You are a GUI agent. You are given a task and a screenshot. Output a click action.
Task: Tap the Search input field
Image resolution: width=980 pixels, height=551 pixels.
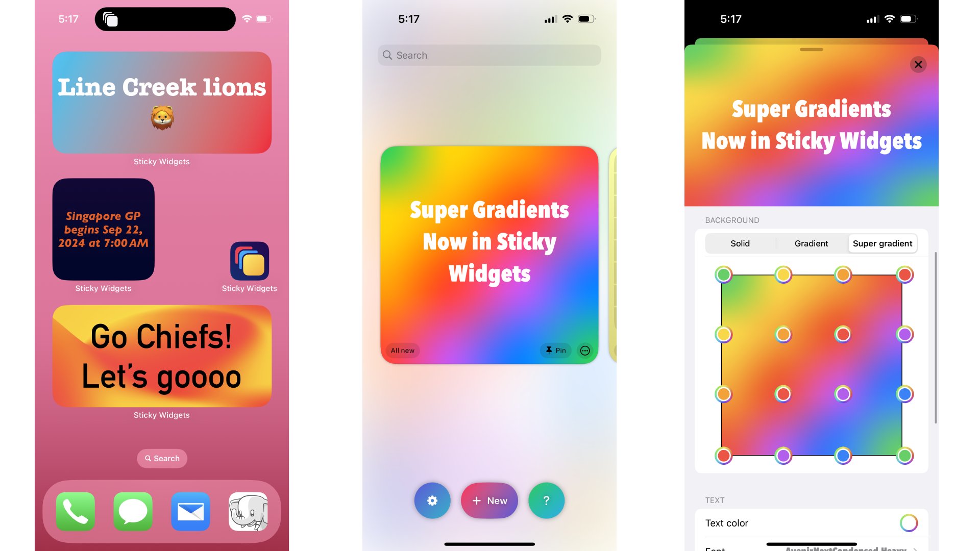[x=489, y=55]
